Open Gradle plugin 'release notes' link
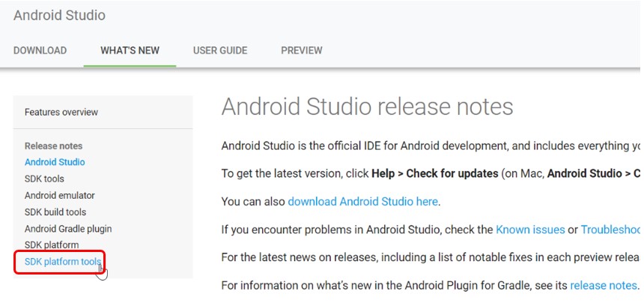Viewport: 644px width, 303px height. (x=604, y=285)
